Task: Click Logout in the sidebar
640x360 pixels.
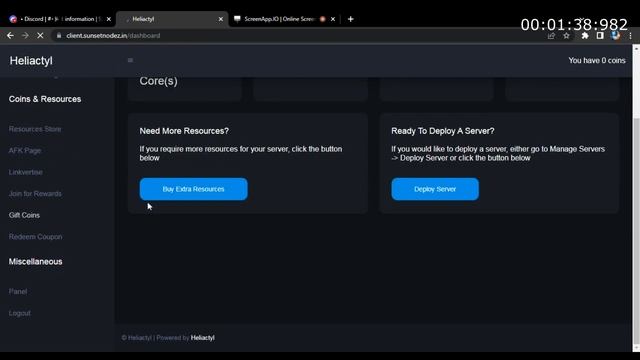Action: click(x=20, y=313)
